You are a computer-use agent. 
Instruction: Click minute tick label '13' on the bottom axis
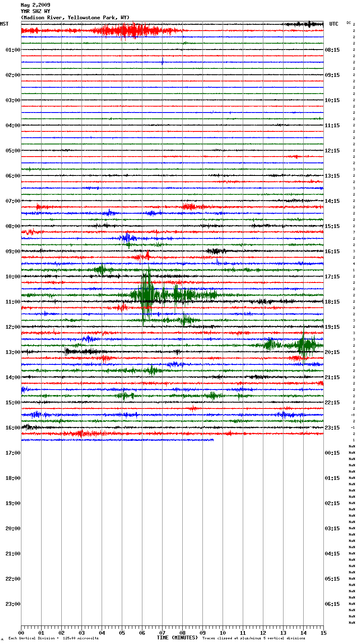coord(283,633)
